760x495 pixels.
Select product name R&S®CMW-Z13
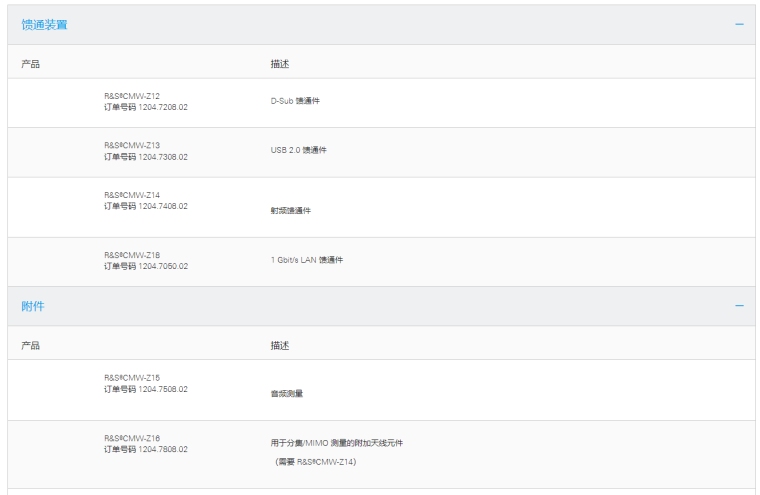click(132, 145)
